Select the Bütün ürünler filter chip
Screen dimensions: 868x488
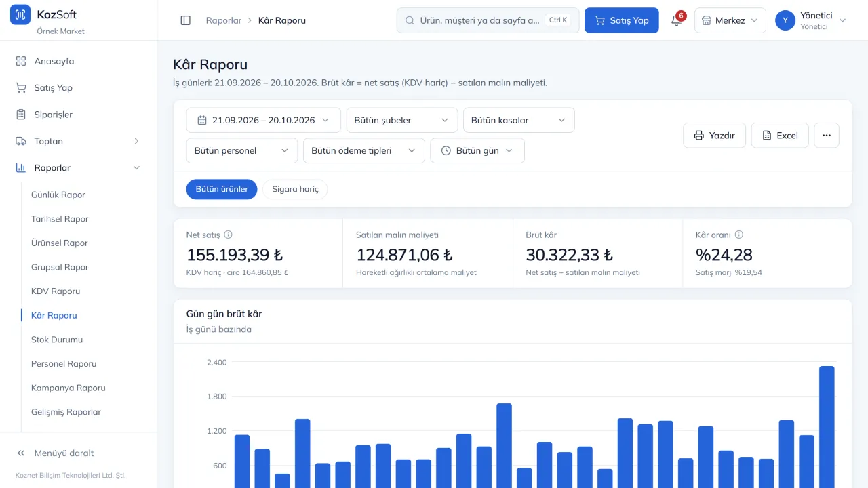(x=222, y=189)
